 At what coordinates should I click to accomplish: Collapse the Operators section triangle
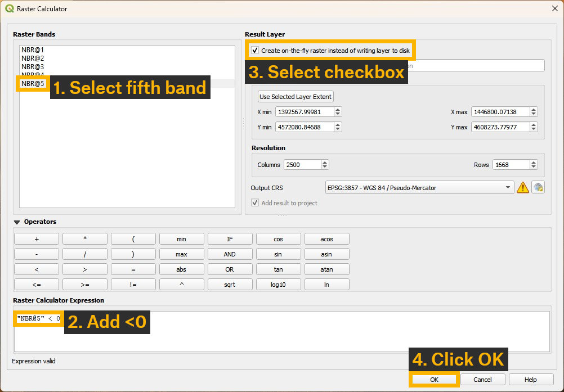click(x=16, y=222)
